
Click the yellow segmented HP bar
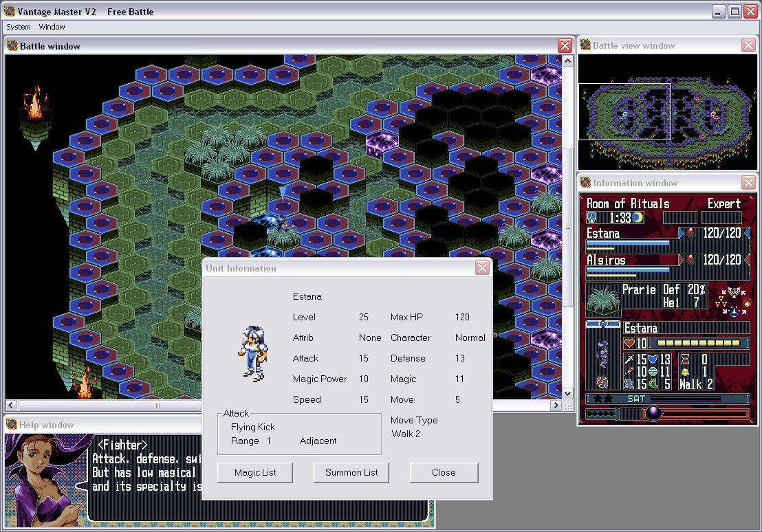(x=698, y=344)
